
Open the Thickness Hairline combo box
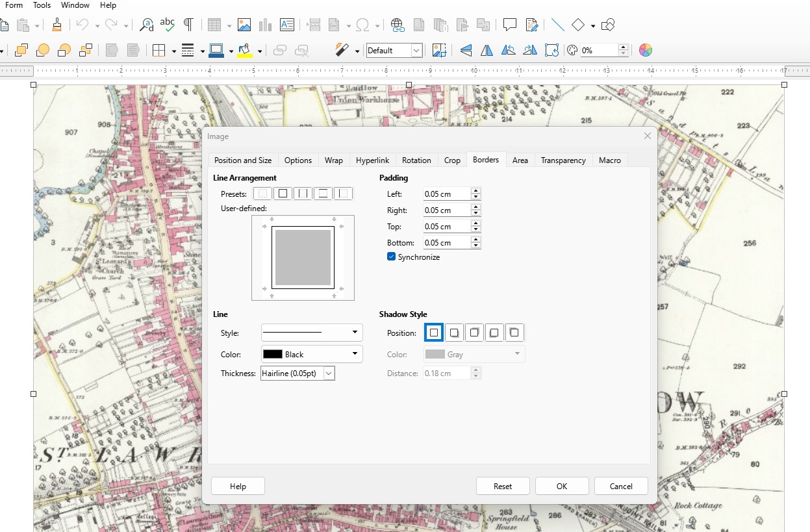pyautogui.click(x=297, y=374)
